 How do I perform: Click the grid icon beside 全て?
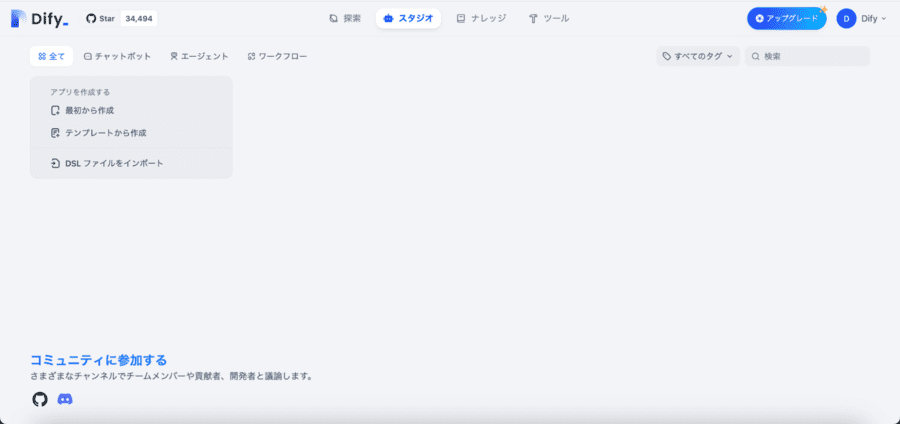coord(42,56)
